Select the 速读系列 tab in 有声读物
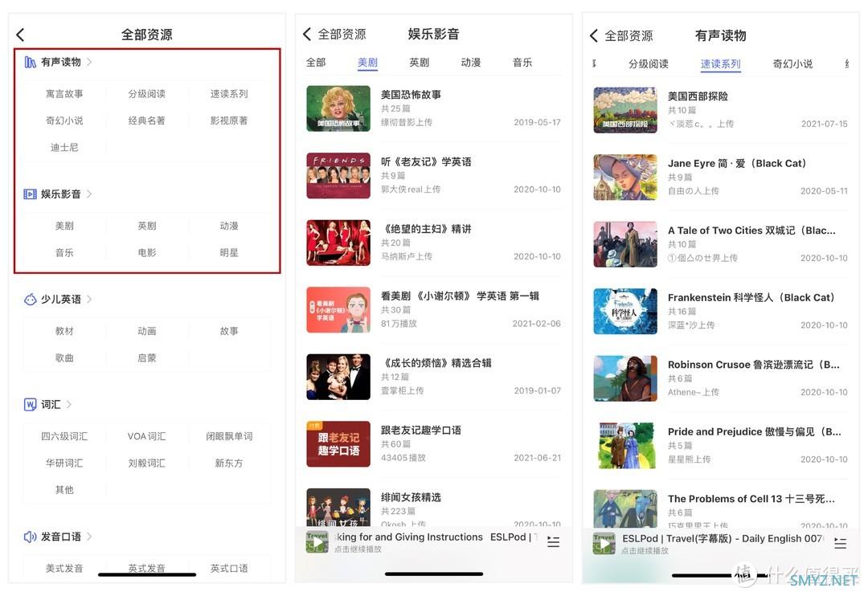This screenshot has height=596, width=868. tap(720, 64)
